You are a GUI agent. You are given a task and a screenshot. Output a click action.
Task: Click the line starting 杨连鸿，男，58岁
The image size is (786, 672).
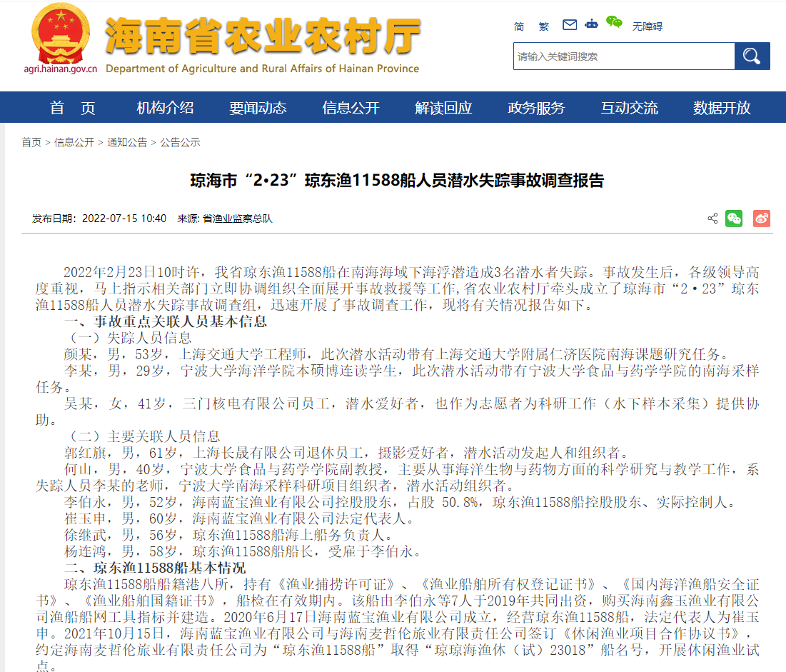pyautogui.click(x=243, y=551)
